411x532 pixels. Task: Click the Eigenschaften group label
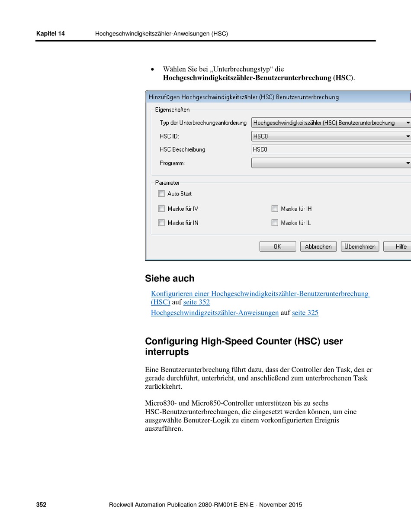pyautogui.click(x=172, y=110)
